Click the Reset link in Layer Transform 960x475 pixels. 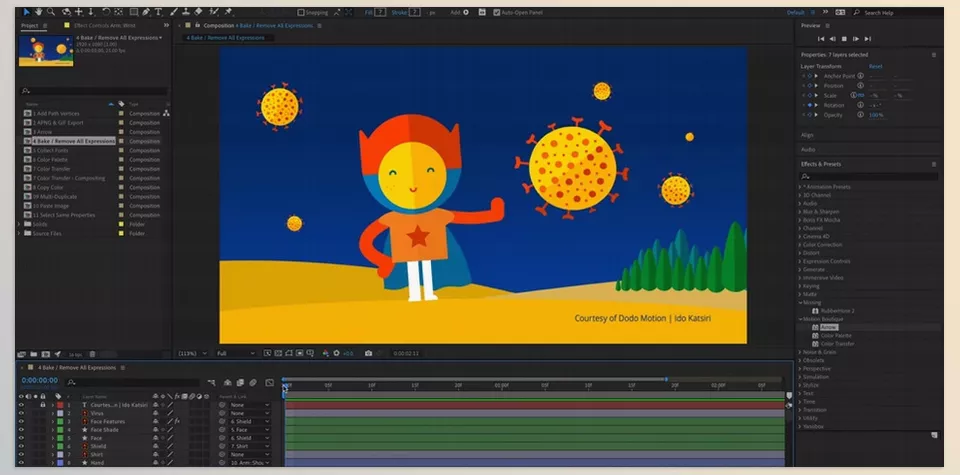[x=876, y=66]
